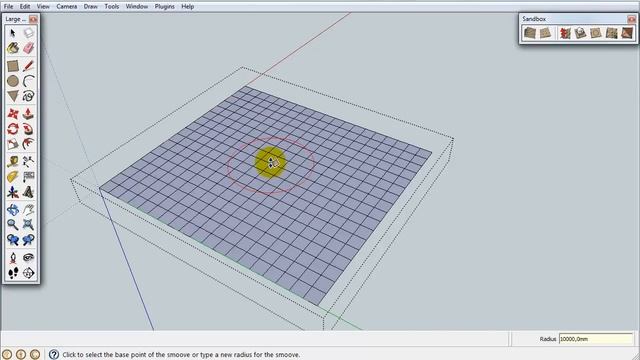Screen dimensions: 640x360
Task: Select the Polygon triangle tool
Action: coord(13,96)
